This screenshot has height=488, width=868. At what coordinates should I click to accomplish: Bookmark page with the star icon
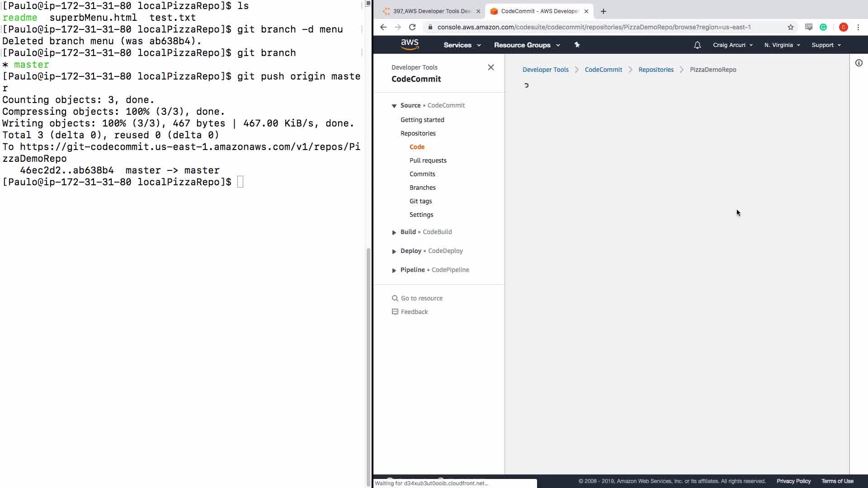coord(790,27)
